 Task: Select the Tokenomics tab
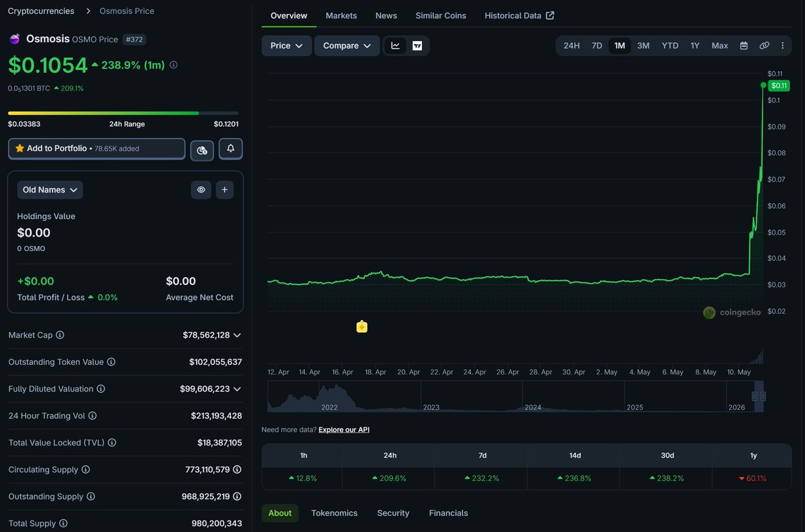(334, 513)
